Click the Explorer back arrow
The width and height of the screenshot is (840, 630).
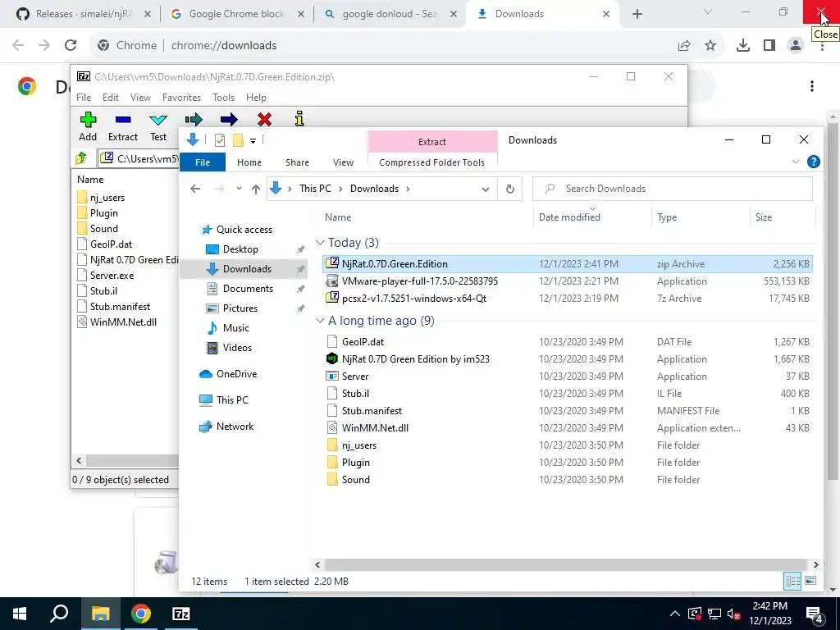[195, 189]
